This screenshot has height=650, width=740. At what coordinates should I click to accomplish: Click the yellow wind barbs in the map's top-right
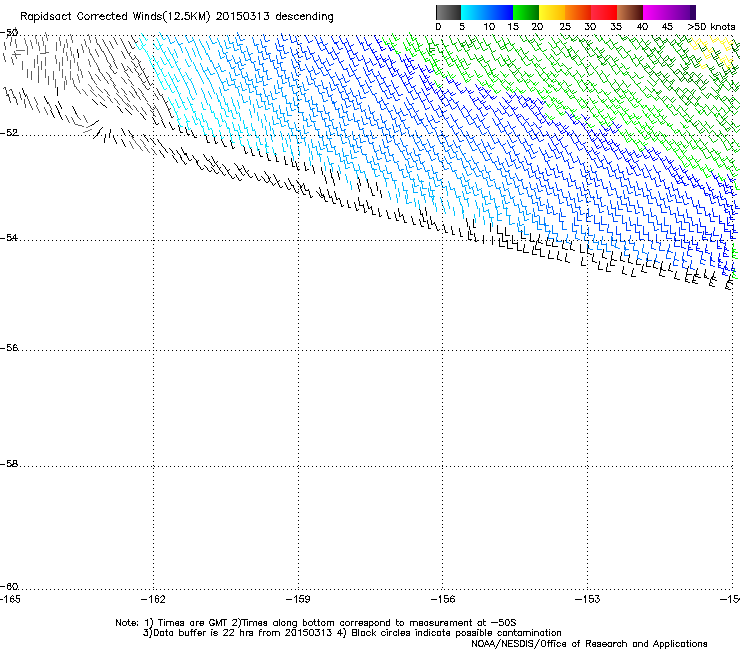(x=712, y=53)
